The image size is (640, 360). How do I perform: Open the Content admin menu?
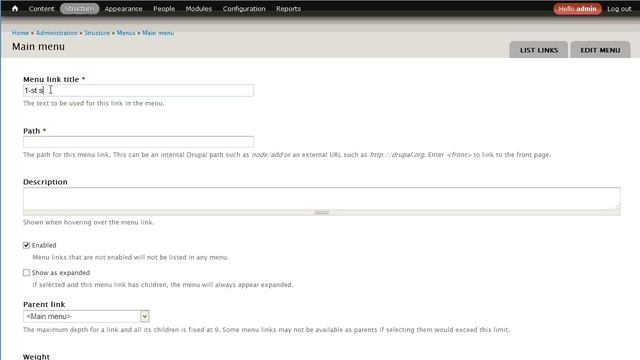coord(41,9)
